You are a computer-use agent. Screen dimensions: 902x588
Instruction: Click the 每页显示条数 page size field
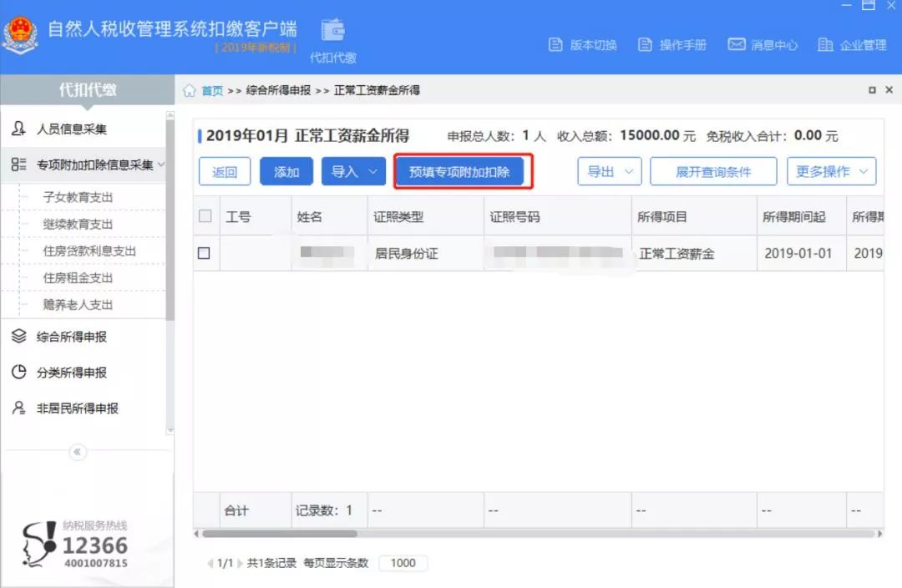point(403,563)
